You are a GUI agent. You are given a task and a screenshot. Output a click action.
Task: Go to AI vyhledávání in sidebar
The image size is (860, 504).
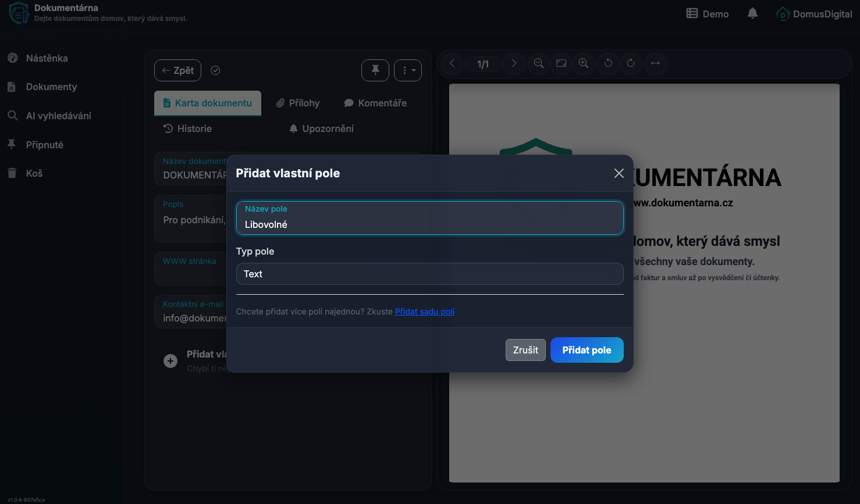point(58,116)
